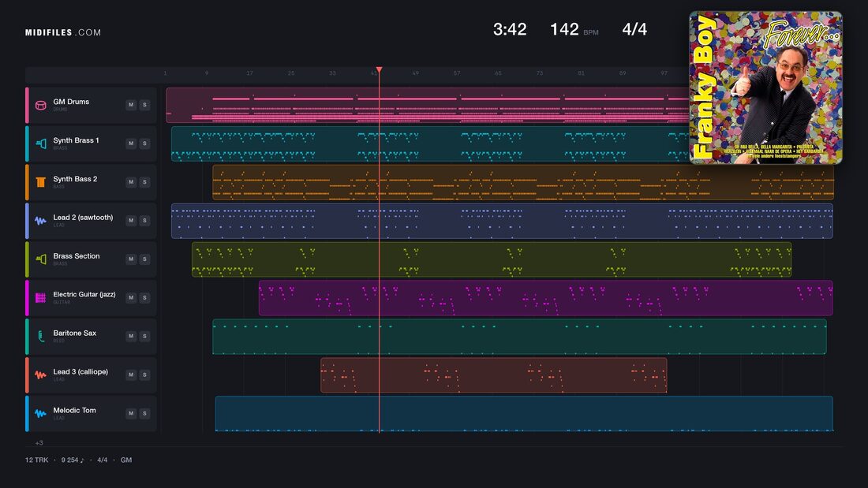Viewport: 868px width, 488px height.
Task: Select the GM Drums track name
Action: click(71, 102)
